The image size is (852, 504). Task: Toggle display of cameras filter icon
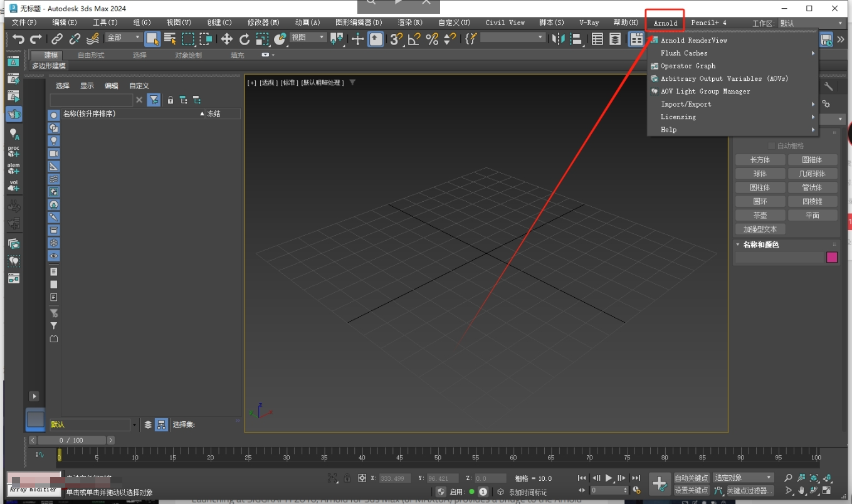pos(54,154)
